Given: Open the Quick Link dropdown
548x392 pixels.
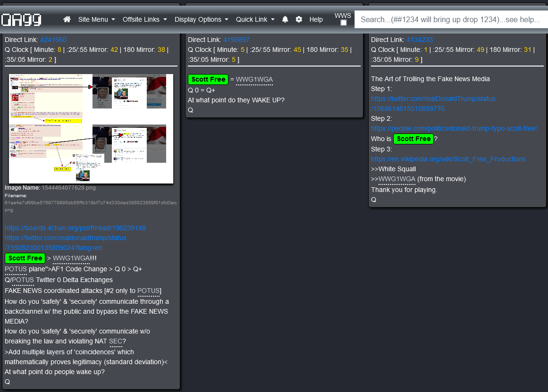Looking at the screenshot, I should (x=255, y=19).
